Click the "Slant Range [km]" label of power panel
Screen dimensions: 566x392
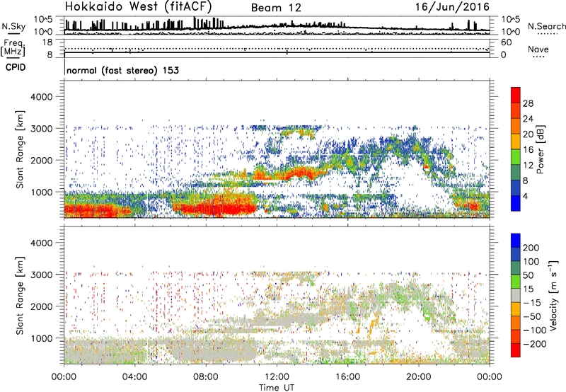[20, 149]
